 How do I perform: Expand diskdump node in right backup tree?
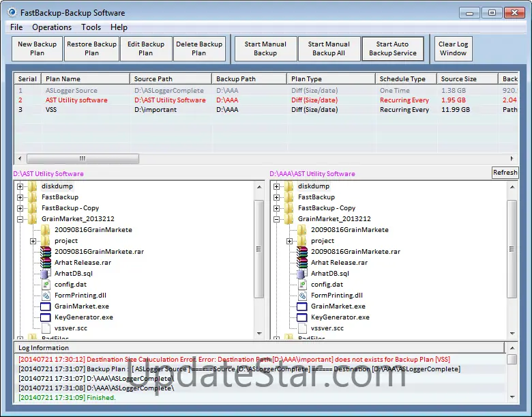click(276, 186)
